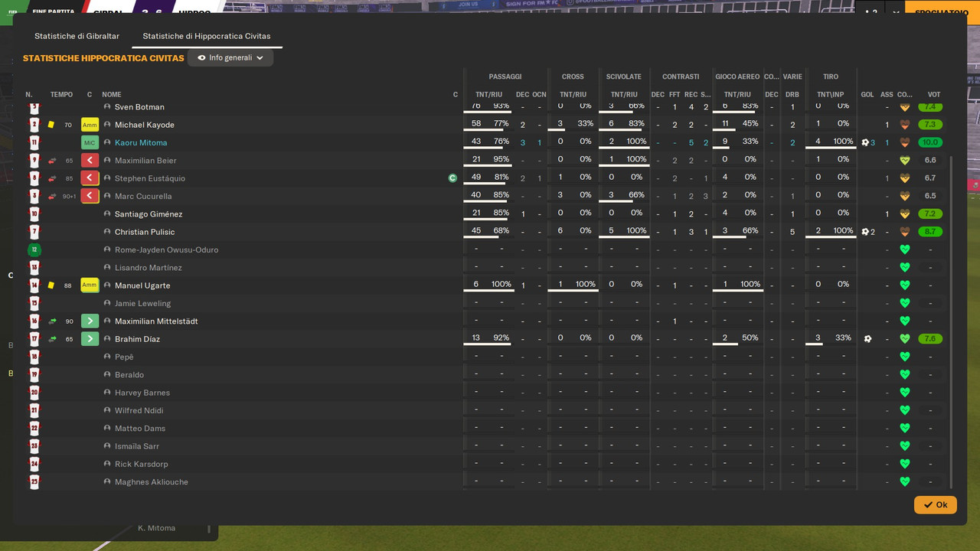Open Michael Kayode's player name
This screenshot has height=551, width=980.
tap(145, 125)
